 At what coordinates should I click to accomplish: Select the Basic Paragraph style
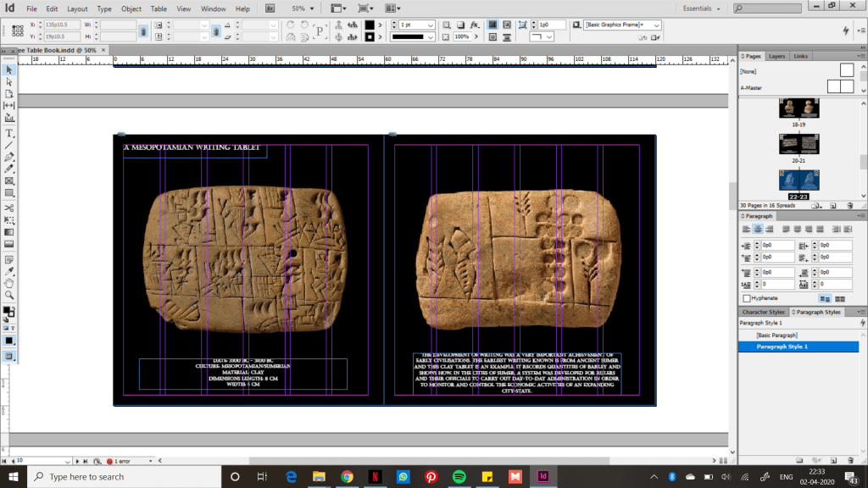coord(776,335)
